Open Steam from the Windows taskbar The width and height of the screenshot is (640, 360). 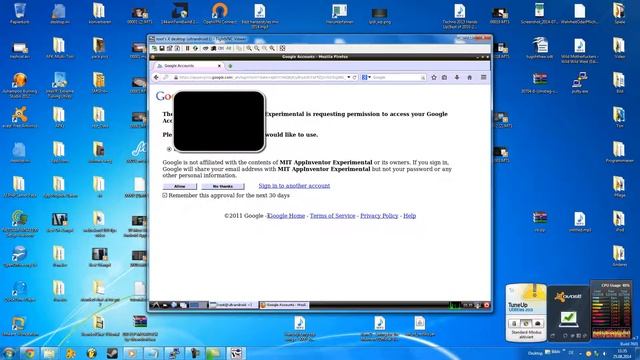[x=112, y=353]
